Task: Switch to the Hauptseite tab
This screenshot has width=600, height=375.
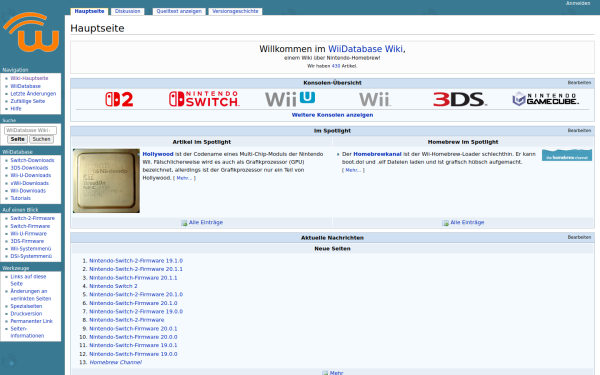Action: coord(89,11)
